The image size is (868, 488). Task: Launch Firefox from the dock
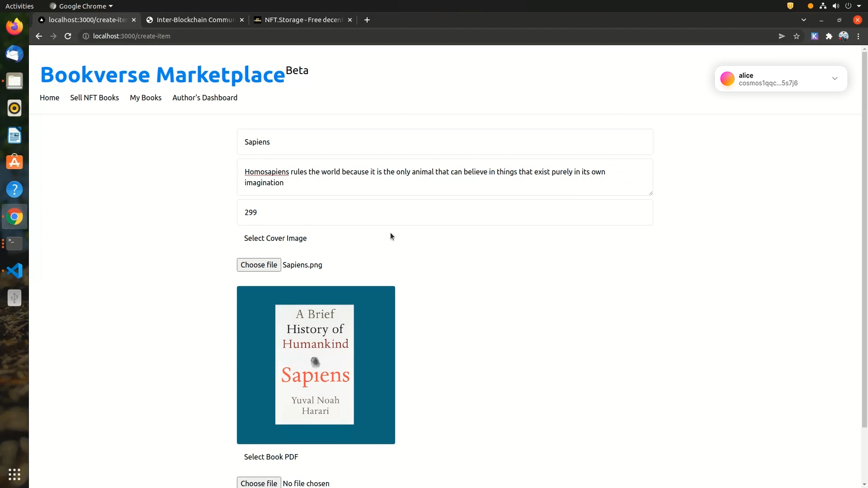[x=14, y=27]
